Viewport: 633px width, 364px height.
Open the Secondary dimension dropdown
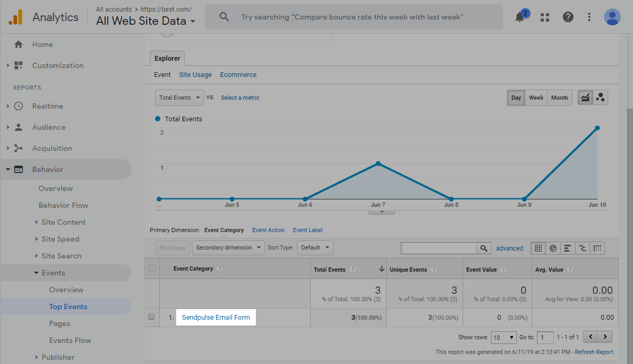pos(228,247)
